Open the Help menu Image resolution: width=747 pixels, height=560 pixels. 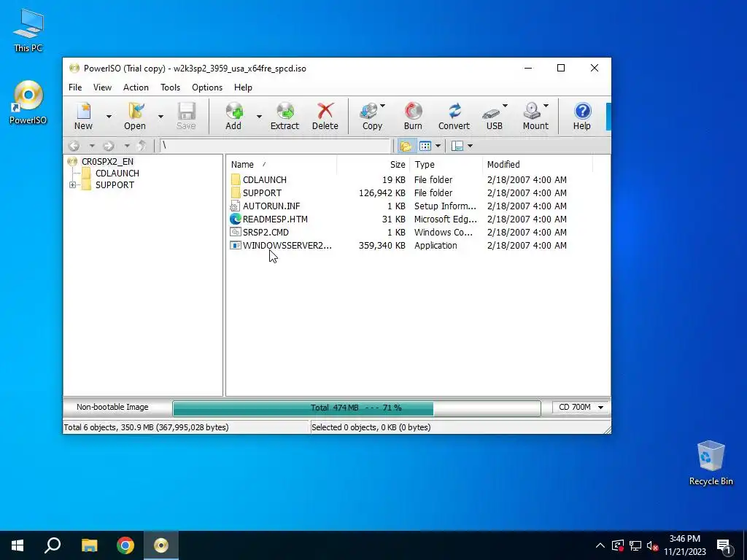pyautogui.click(x=243, y=87)
